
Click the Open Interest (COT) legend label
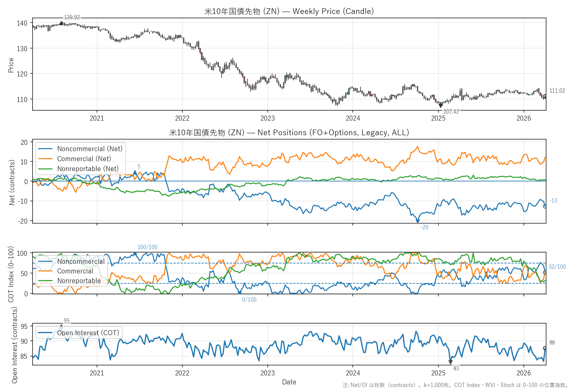(x=88, y=333)
